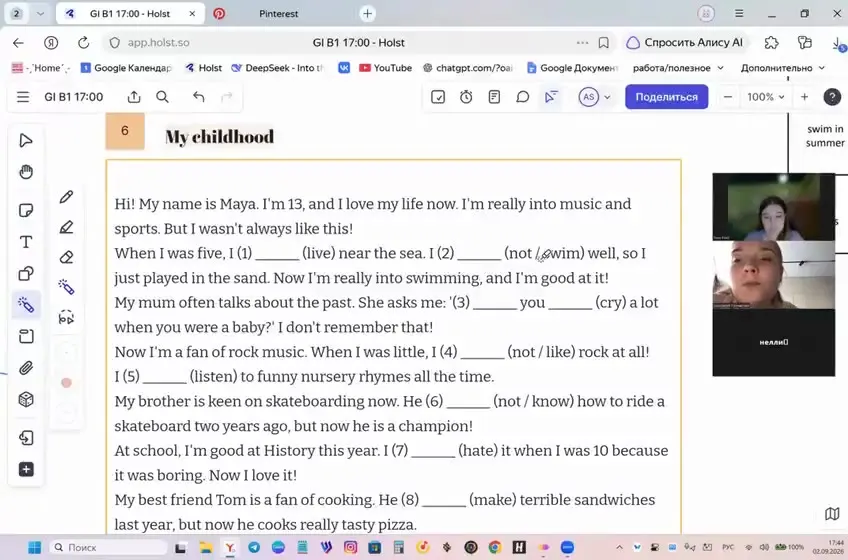Open the notes document panel
Screen dimensions: 848x560
click(494, 97)
